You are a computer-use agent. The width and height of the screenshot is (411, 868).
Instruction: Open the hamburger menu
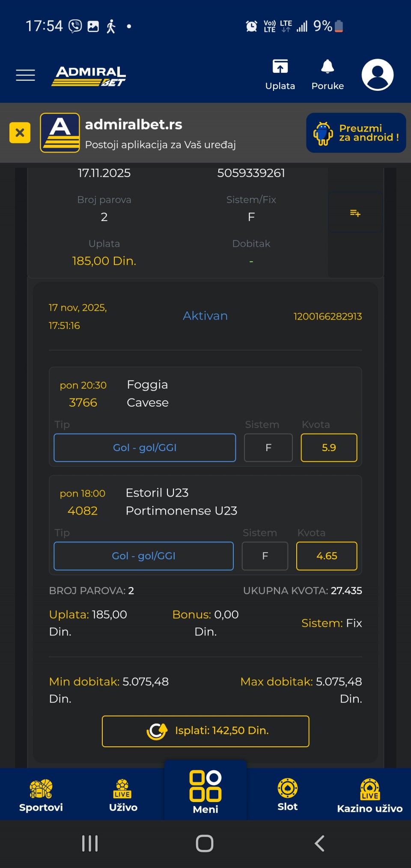[x=25, y=75]
